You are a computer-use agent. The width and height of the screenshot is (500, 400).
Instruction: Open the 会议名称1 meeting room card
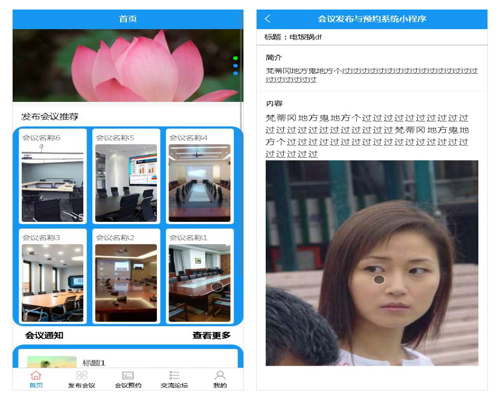200,276
